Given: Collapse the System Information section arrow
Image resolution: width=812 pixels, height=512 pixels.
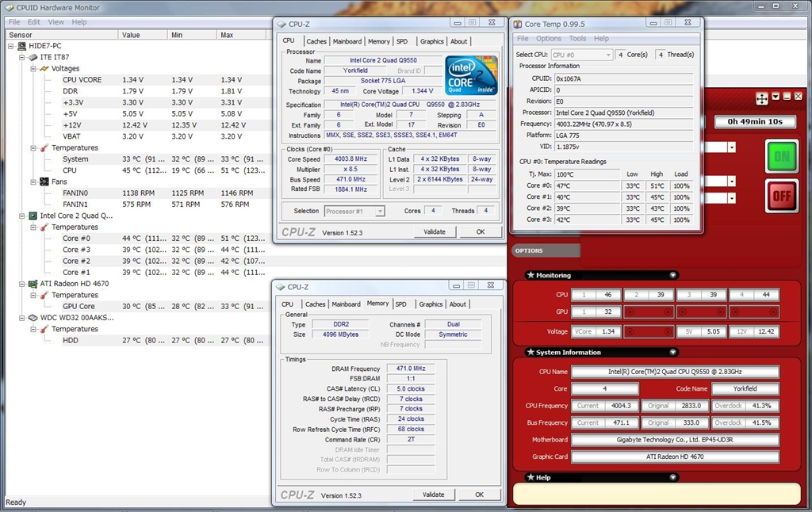Looking at the screenshot, I should pos(672,353).
